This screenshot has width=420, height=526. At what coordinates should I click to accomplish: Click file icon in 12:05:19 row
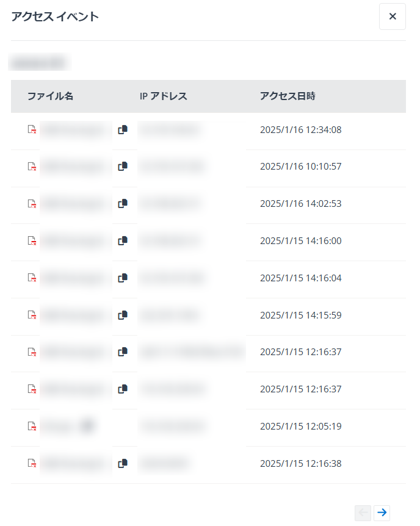32,426
